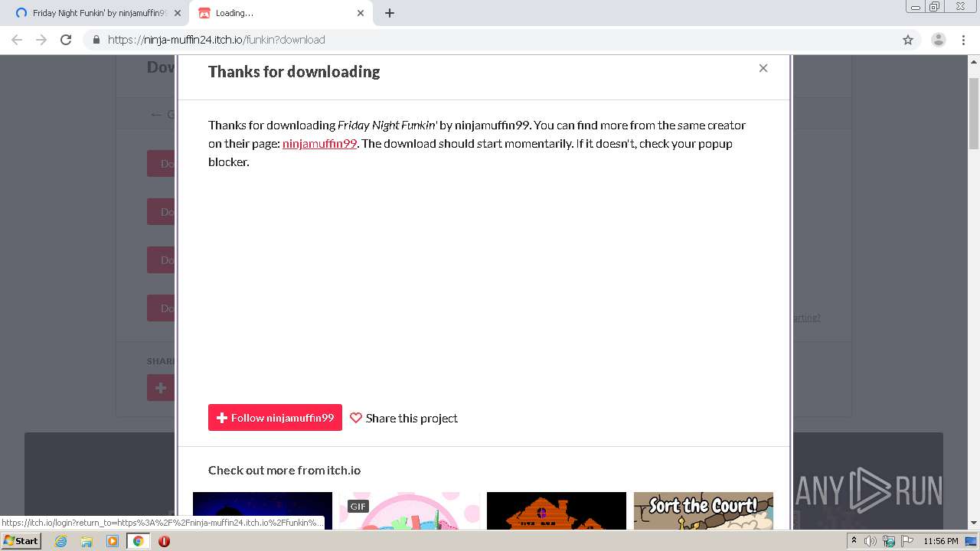
Task: Click the 11:56 PM clock
Action: [x=941, y=541]
